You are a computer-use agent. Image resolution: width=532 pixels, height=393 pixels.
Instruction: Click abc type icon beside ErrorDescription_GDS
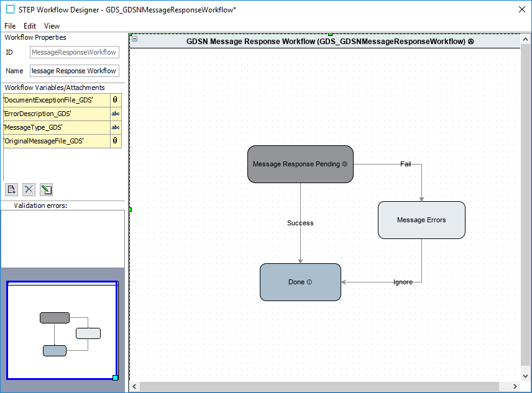pyautogui.click(x=116, y=114)
